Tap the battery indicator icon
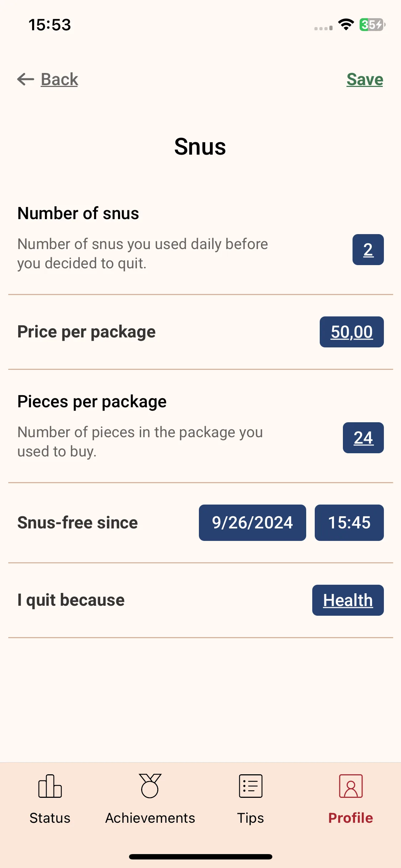Image resolution: width=401 pixels, height=868 pixels. pos(372,25)
